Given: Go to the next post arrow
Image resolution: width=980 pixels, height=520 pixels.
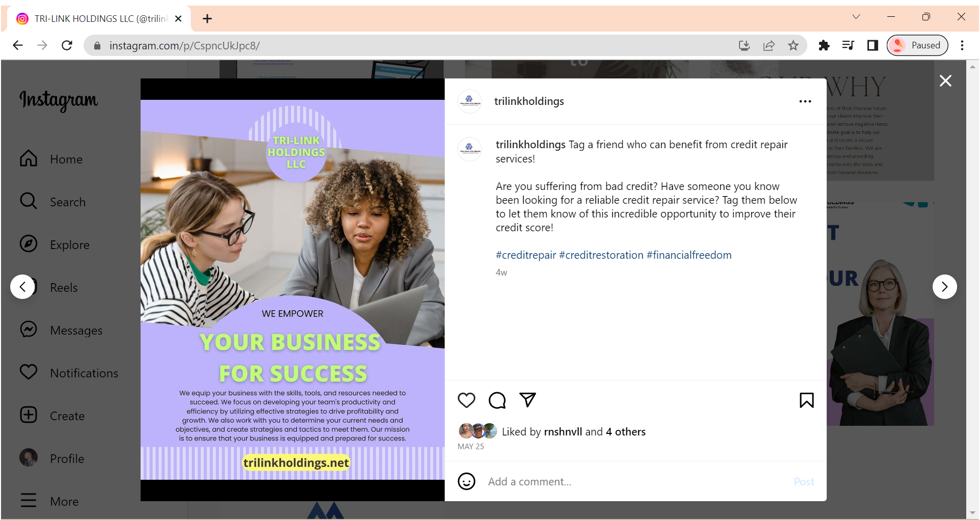Looking at the screenshot, I should point(944,287).
